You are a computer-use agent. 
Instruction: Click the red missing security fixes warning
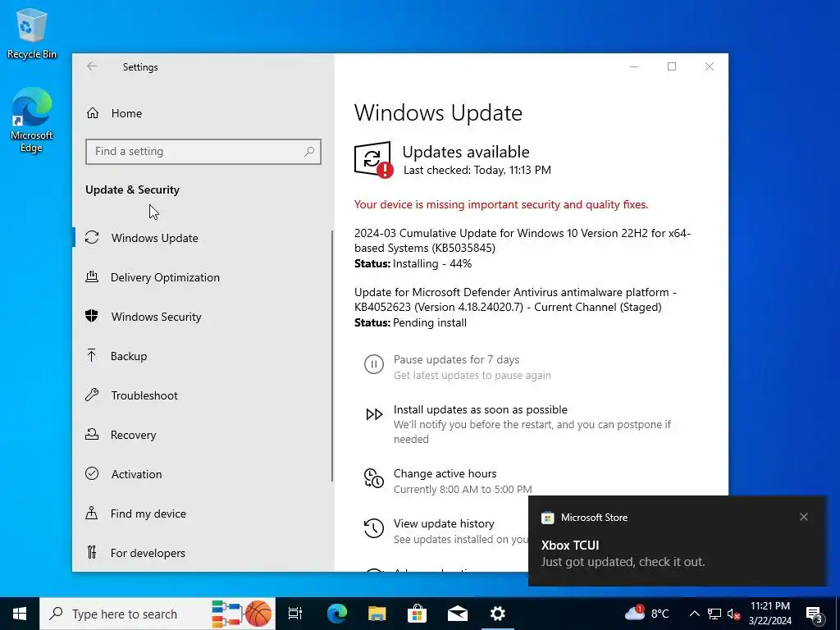[x=501, y=204]
